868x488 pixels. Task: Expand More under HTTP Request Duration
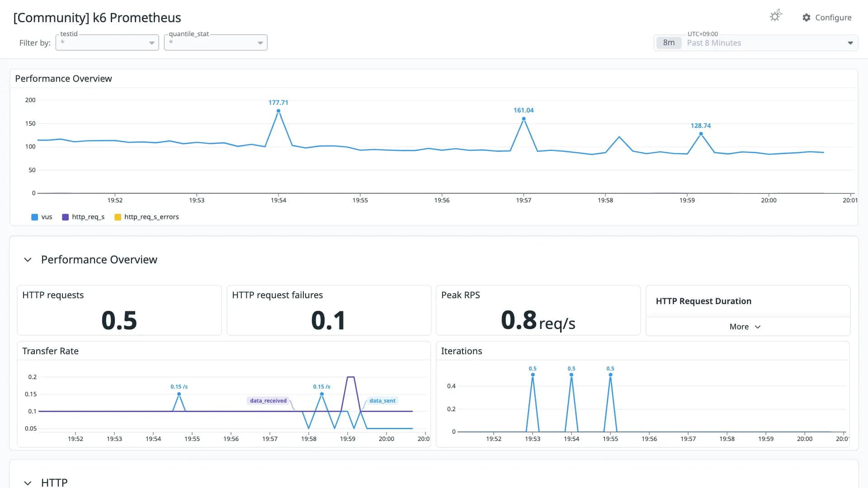745,327
